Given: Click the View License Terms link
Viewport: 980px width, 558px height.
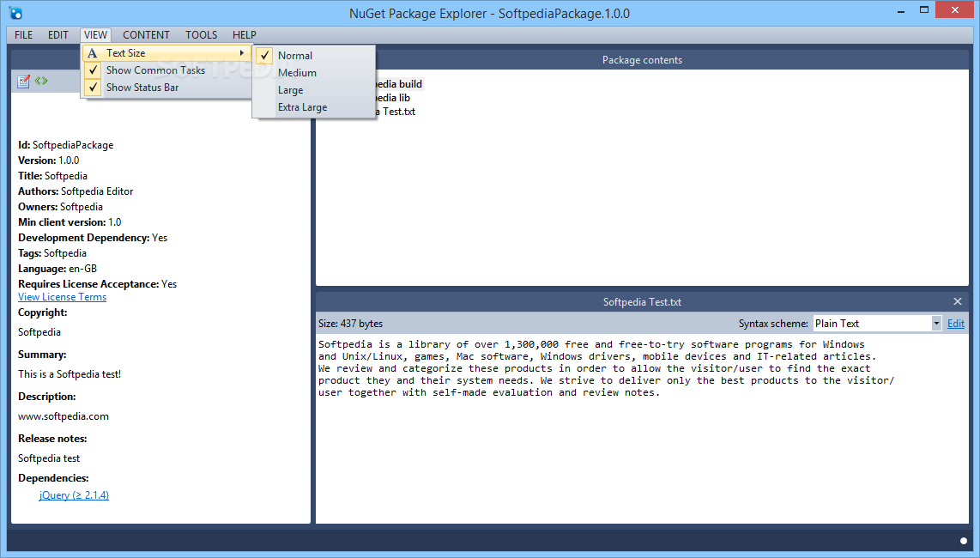Looking at the screenshot, I should (62, 297).
